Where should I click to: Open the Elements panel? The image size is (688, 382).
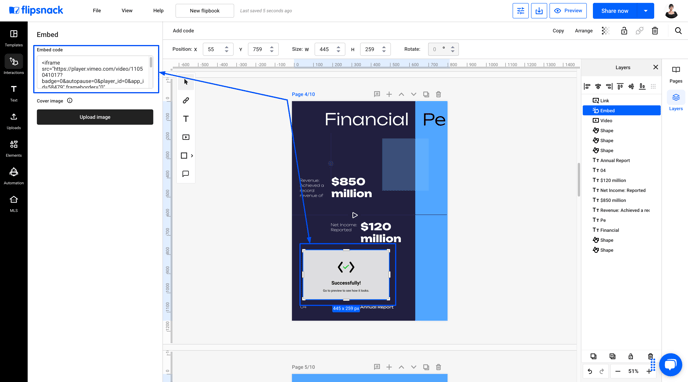[14, 148]
